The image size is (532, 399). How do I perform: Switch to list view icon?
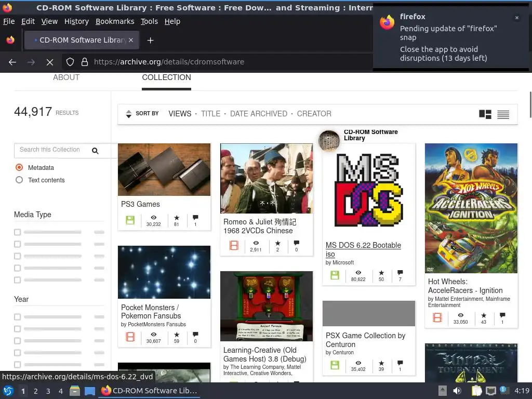click(503, 114)
